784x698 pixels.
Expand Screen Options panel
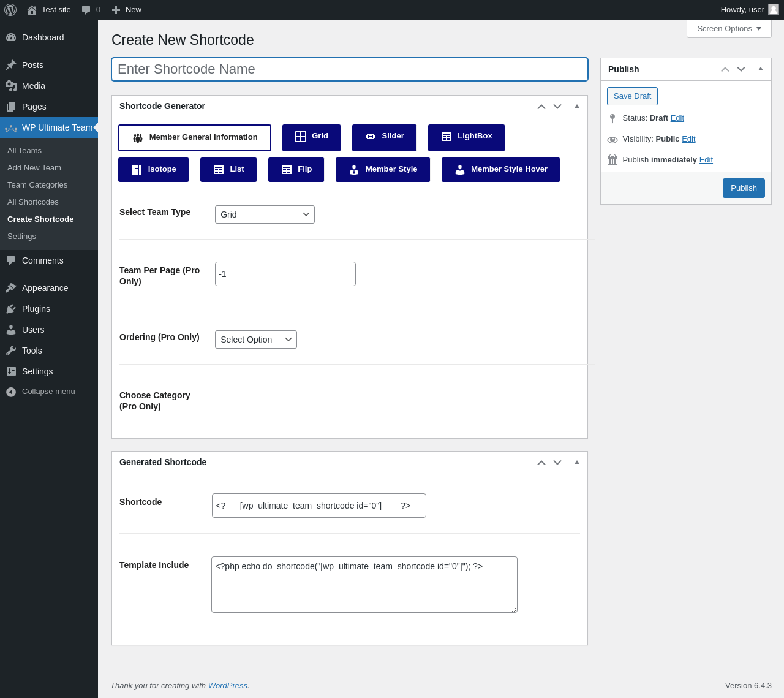729,29
